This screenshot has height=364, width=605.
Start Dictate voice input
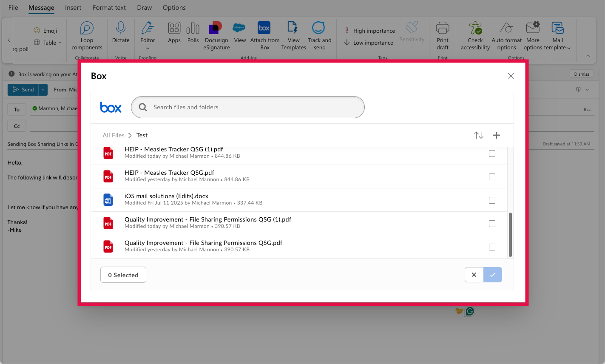121,32
